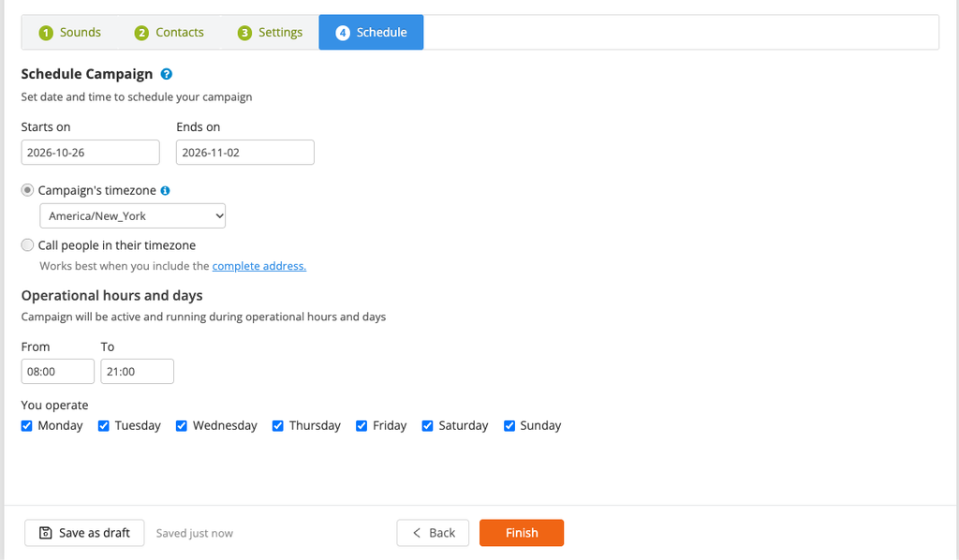Open the America/New_York timezone dropdown
The width and height of the screenshot is (959, 560).
click(133, 215)
